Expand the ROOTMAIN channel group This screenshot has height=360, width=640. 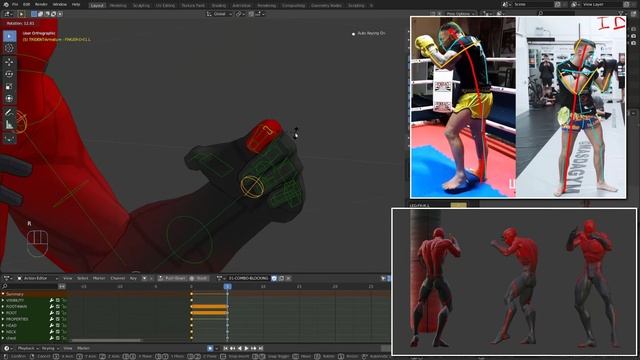(x=3, y=307)
